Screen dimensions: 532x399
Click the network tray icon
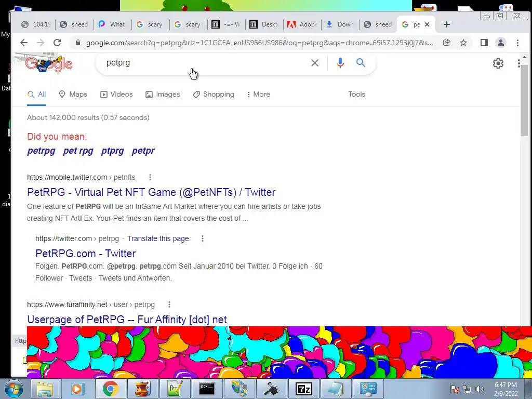point(467,389)
